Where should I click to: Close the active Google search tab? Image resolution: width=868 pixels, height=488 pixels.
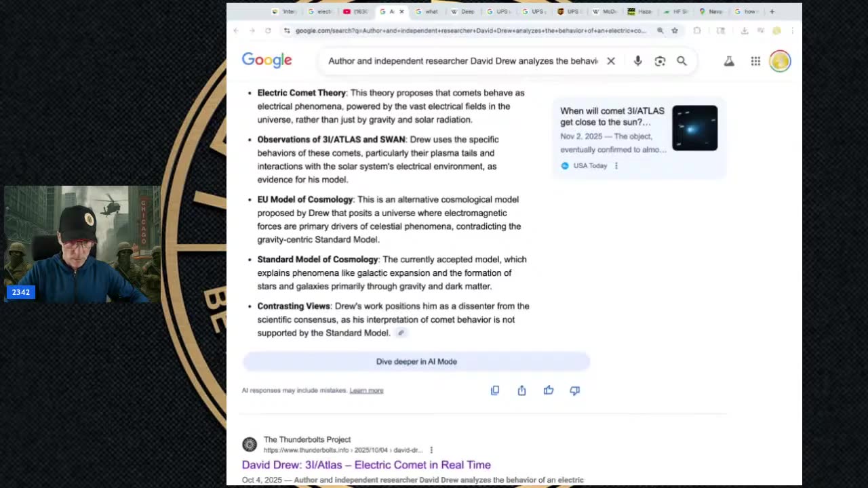[401, 12]
